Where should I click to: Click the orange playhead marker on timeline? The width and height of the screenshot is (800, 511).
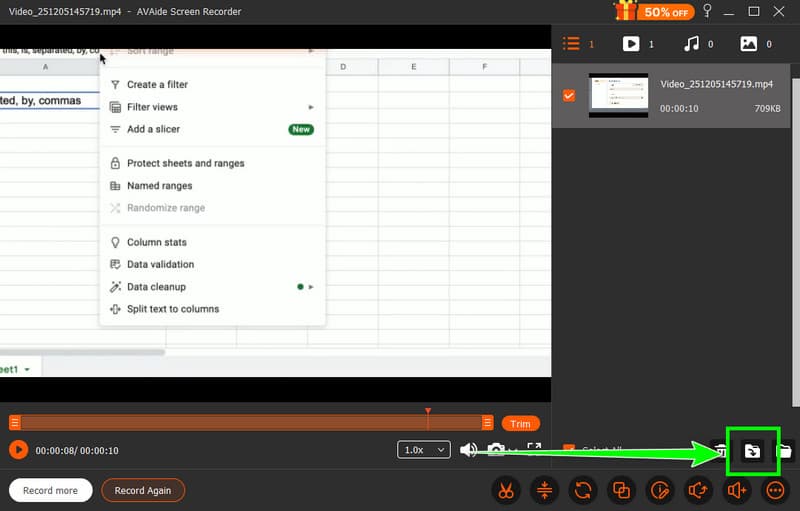tap(428, 411)
